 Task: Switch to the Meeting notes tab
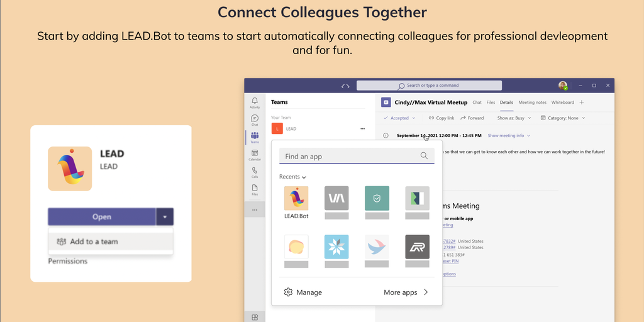pyautogui.click(x=532, y=103)
